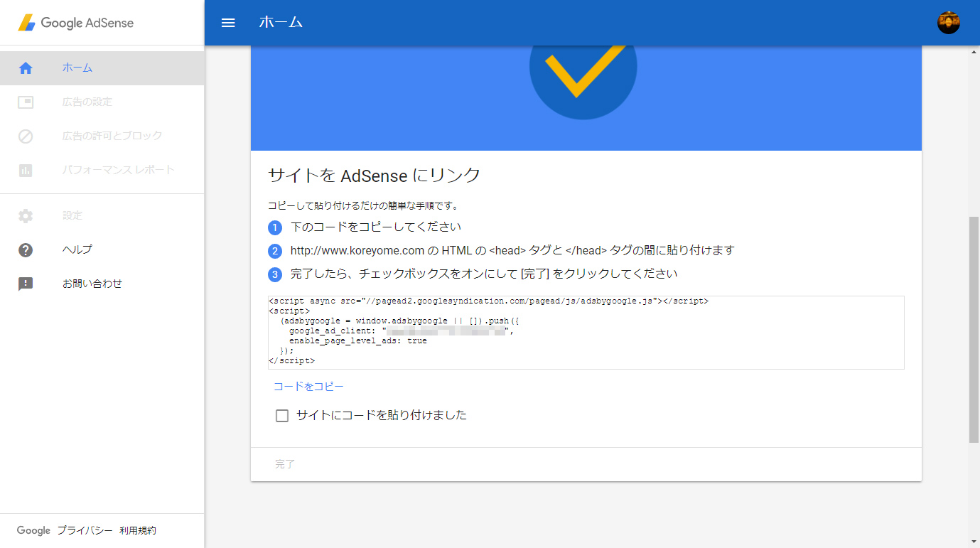Check サイトにコードを貼り付けました checkbox
Viewport: 980px width, 548px height.
(x=282, y=416)
